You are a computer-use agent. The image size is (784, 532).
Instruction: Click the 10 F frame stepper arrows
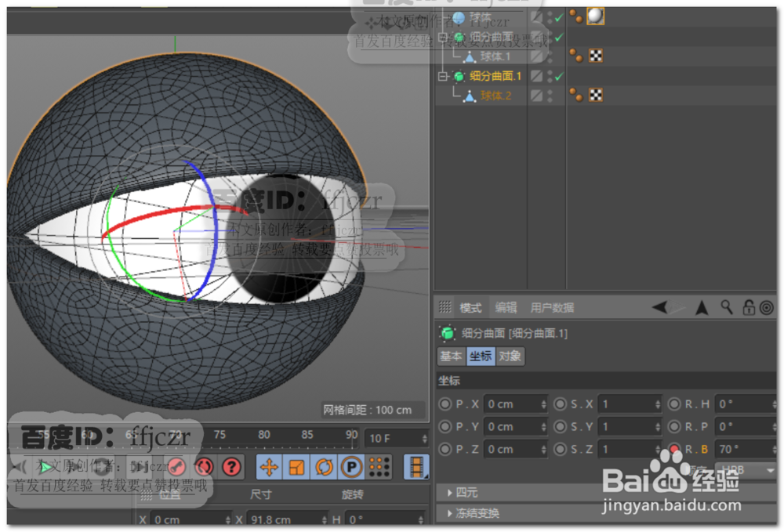pyautogui.click(x=424, y=439)
